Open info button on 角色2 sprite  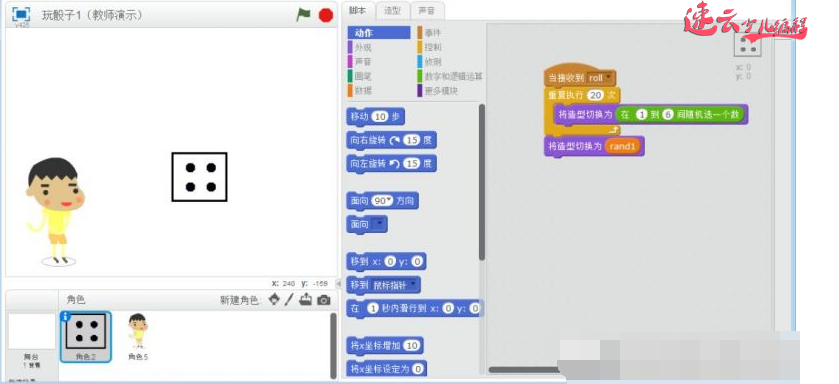65,317
